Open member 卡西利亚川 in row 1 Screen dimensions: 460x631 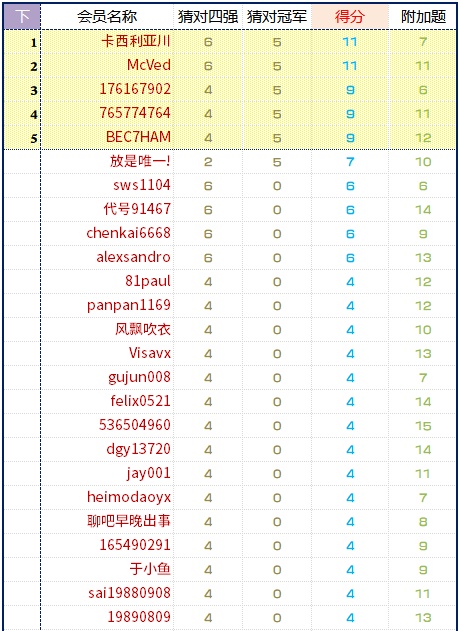(x=136, y=42)
